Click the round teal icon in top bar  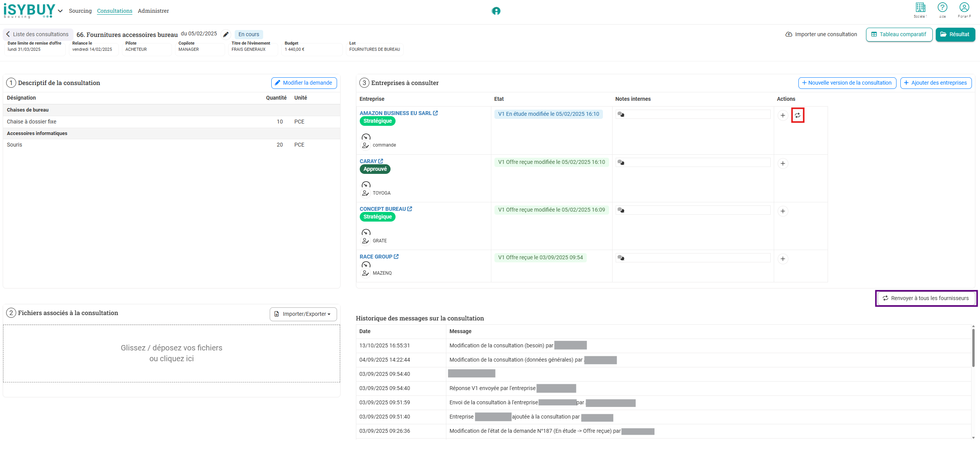[x=496, y=11]
